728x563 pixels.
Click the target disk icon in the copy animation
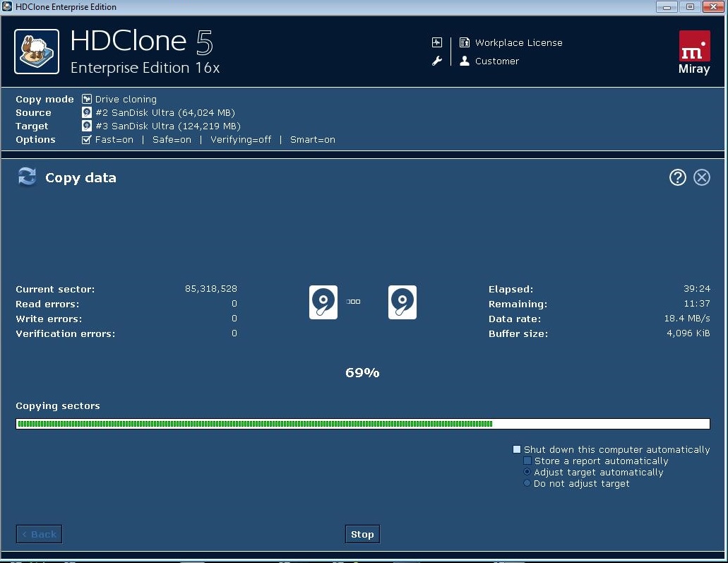402,302
